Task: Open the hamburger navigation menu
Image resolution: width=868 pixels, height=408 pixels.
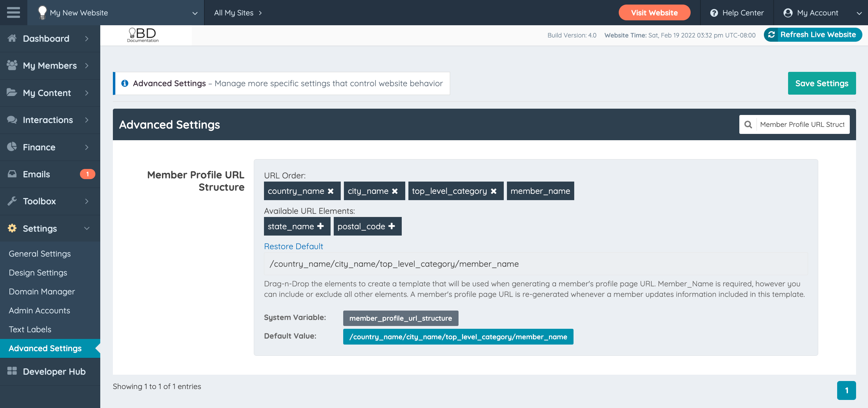Action: [x=13, y=13]
